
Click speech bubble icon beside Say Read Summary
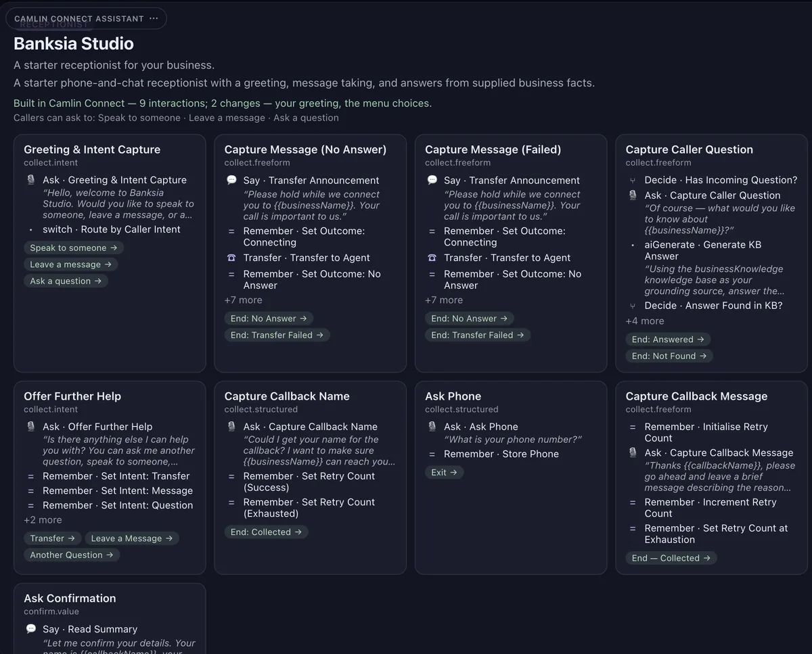30,629
